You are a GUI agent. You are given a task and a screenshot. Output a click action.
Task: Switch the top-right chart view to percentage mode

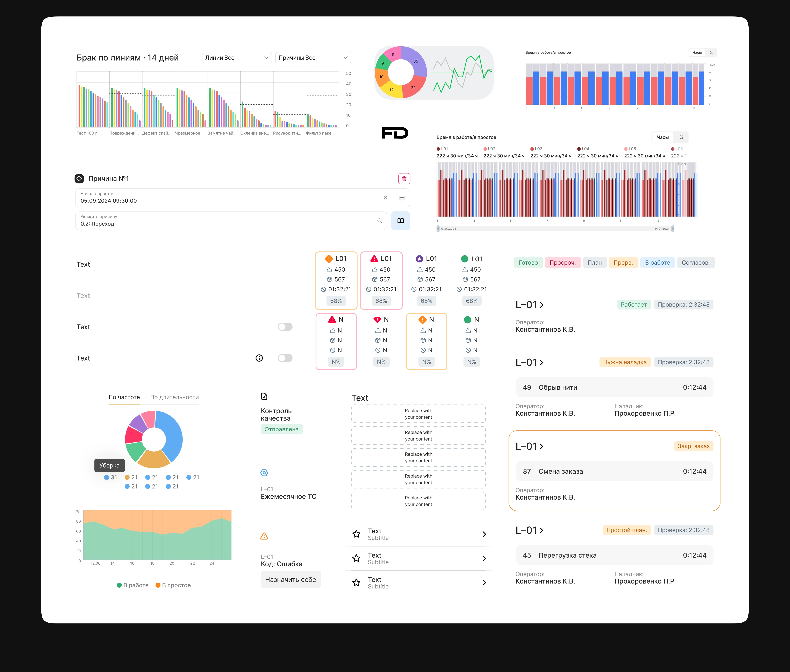(712, 52)
